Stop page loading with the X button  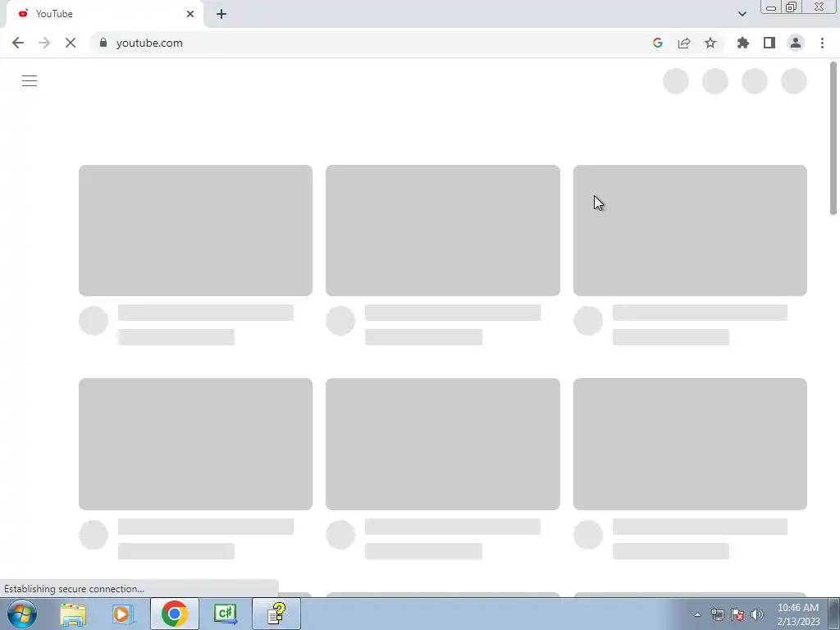pos(71,43)
